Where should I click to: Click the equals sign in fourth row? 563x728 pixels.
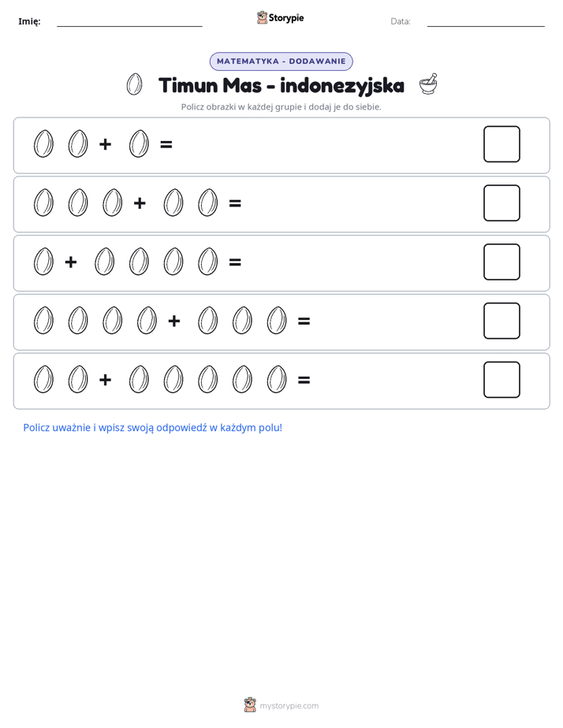click(x=304, y=321)
